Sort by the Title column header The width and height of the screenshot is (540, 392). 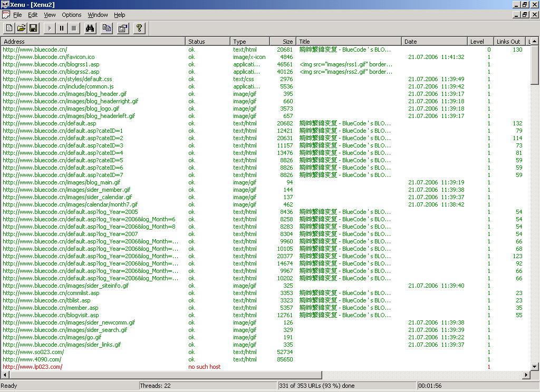[349, 41]
